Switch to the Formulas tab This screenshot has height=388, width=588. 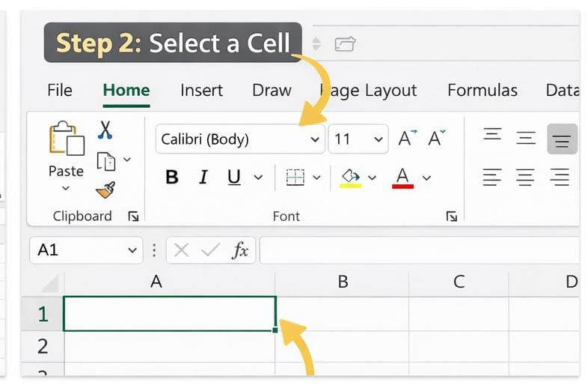(x=482, y=91)
